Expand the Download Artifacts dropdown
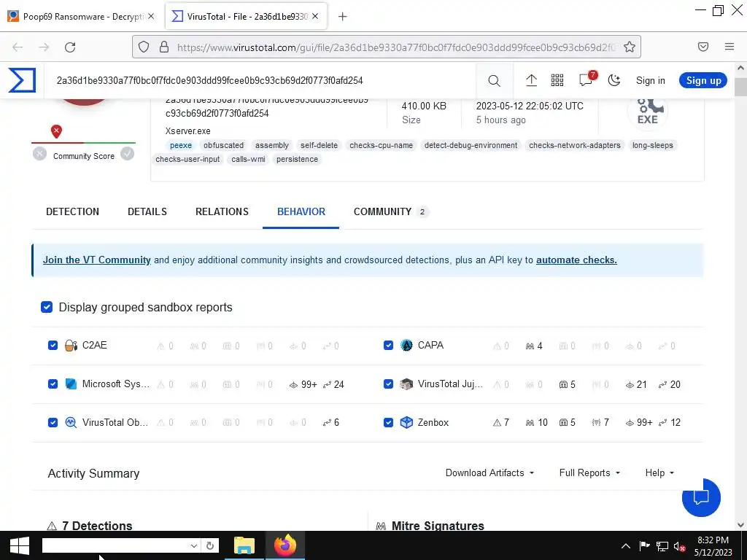Screen dimensions: 747x560 tap(489, 472)
